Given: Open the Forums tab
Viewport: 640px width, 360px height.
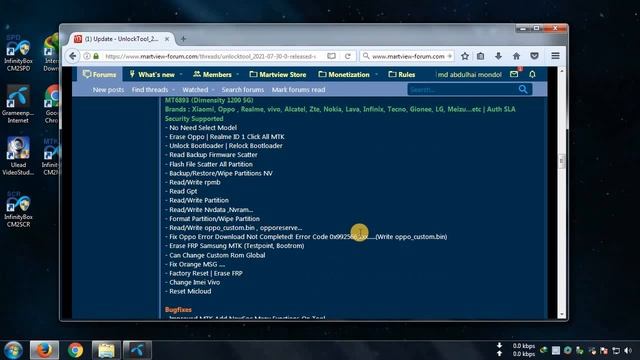Looking at the screenshot, I should point(100,74).
